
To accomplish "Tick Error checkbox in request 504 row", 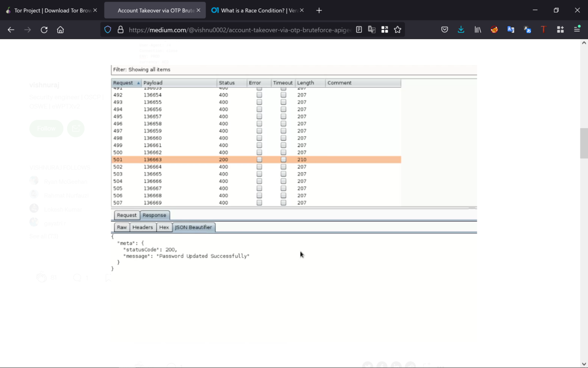I will (x=259, y=181).
